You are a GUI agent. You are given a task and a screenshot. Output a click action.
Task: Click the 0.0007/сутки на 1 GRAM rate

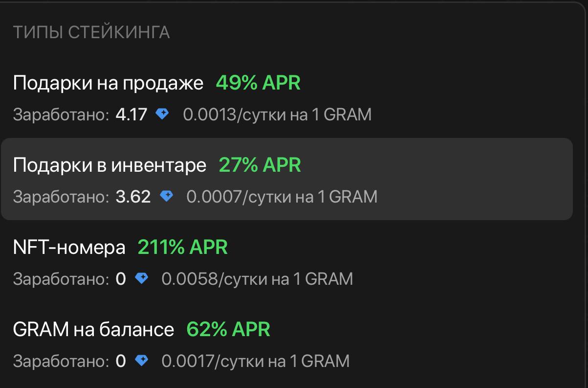[x=282, y=197]
